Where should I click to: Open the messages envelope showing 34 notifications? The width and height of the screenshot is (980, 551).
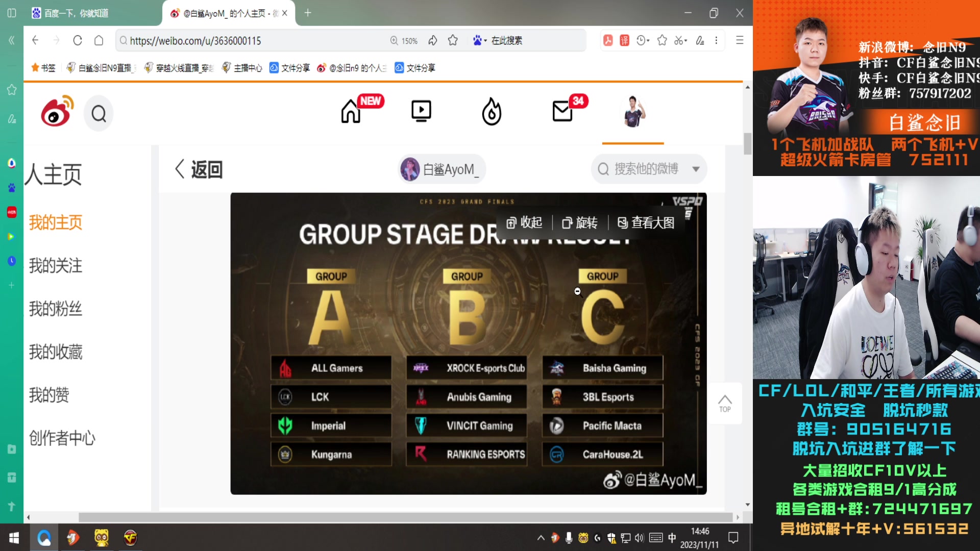[x=562, y=111]
